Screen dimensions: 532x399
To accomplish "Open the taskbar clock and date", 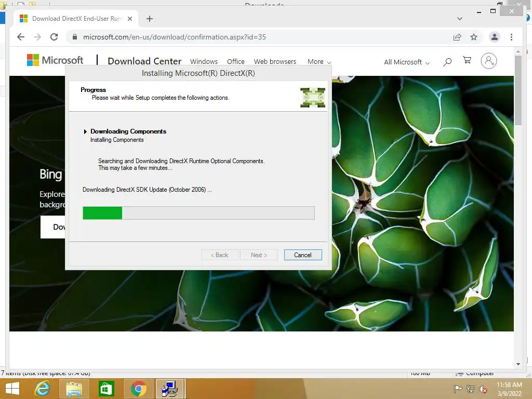I will [509, 389].
